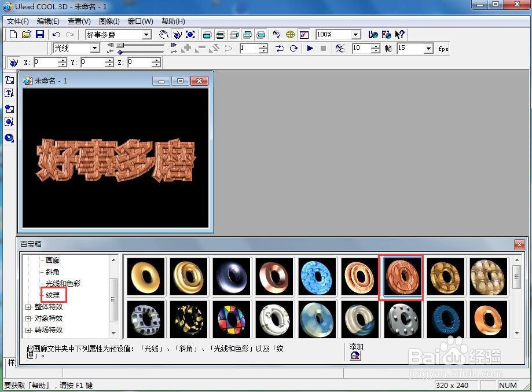
Task: Save the project with the floppy disk icon
Action: pyautogui.click(x=40, y=34)
